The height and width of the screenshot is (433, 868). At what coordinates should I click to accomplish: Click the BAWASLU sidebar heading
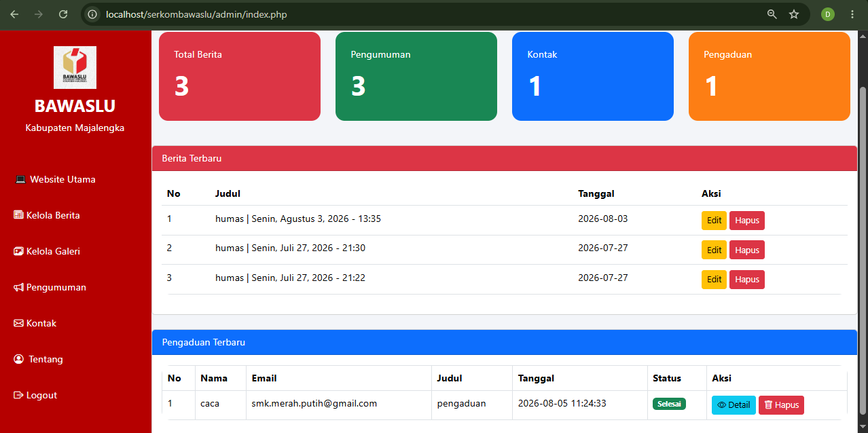click(75, 106)
